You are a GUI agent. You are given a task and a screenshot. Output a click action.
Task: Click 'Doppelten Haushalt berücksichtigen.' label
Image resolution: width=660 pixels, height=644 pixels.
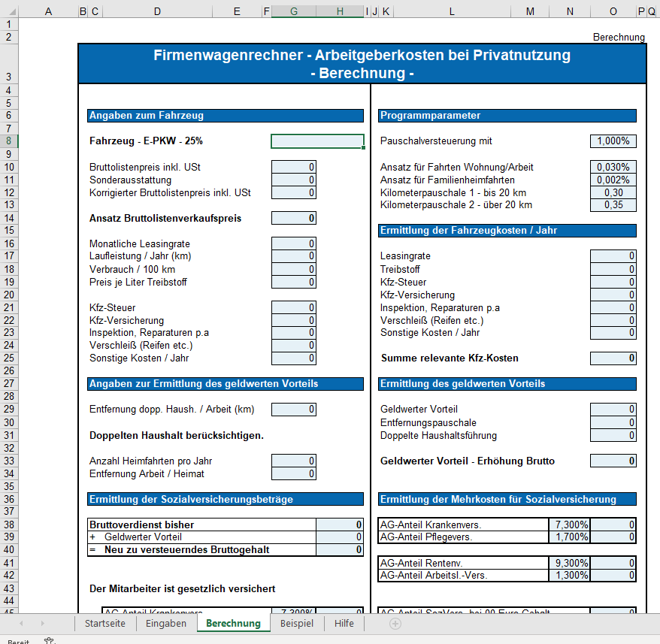point(177,435)
